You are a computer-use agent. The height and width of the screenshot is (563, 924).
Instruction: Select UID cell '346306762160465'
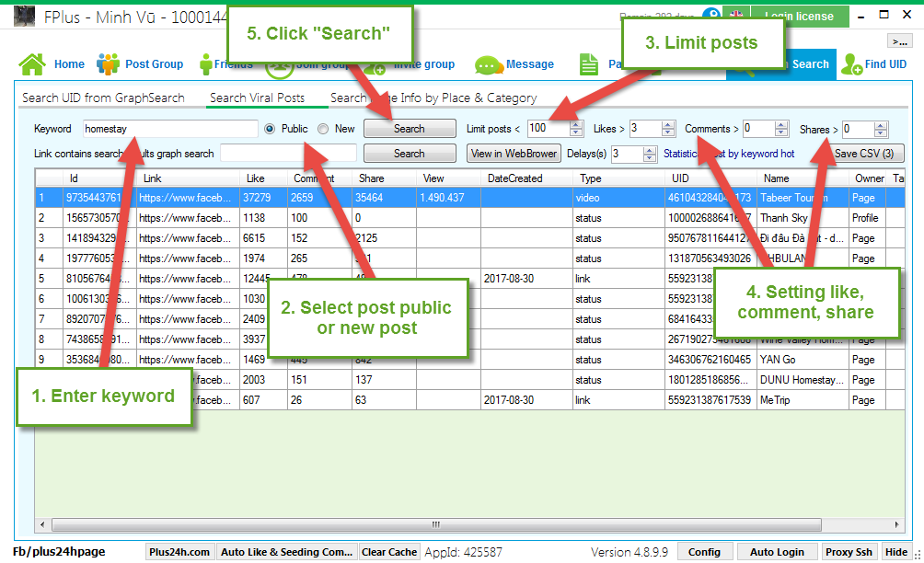pyautogui.click(x=710, y=360)
